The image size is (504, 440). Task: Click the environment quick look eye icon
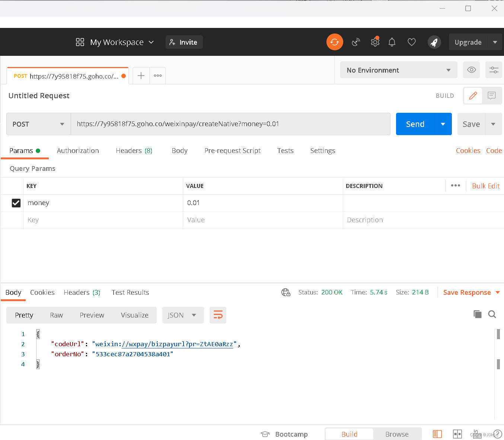[471, 70]
